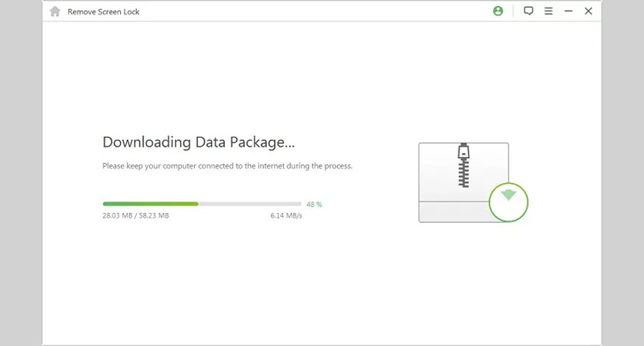Click the Downloading Data Package heading

point(199,142)
